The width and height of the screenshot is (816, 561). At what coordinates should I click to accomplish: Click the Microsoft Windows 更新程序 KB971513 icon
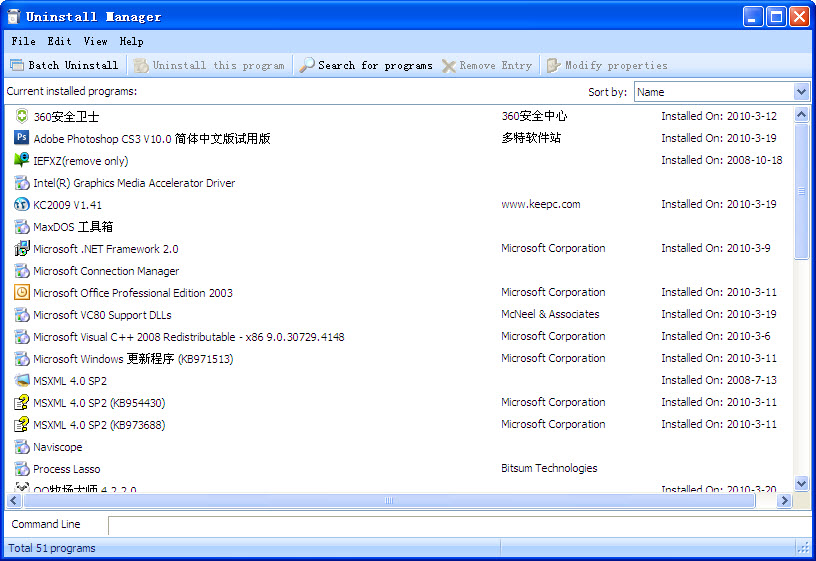[21, 359]
